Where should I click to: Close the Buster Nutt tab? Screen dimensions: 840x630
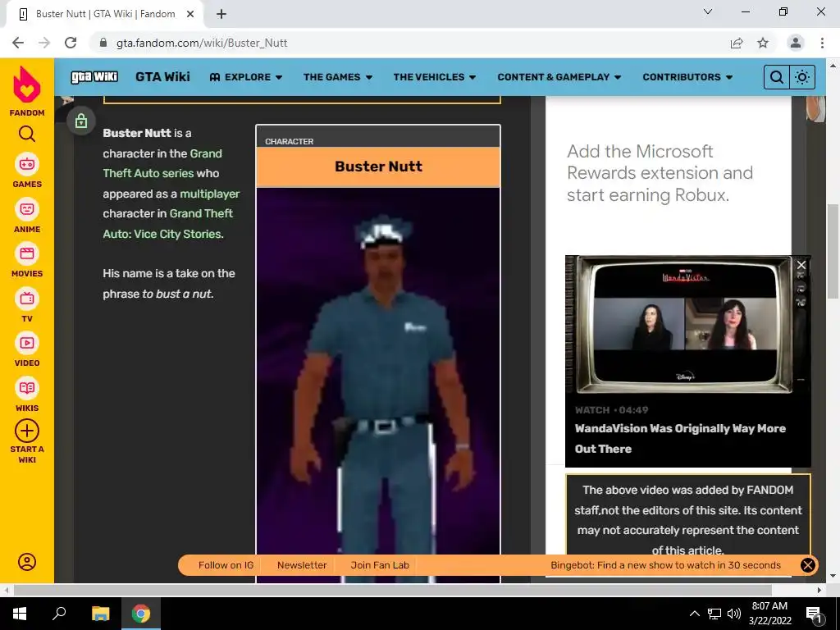[190, 14]
